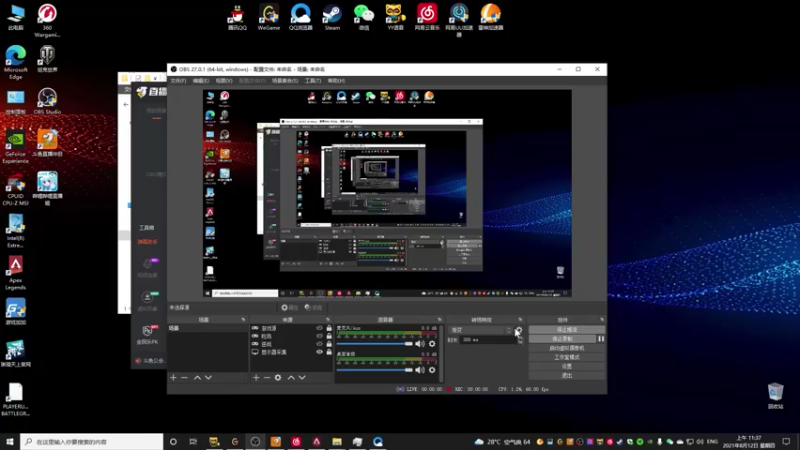Open audio settings gear for 麦克风/Aux
This screenshot has width=800, height=450.
pyautogui.click(x=432, y=344)
